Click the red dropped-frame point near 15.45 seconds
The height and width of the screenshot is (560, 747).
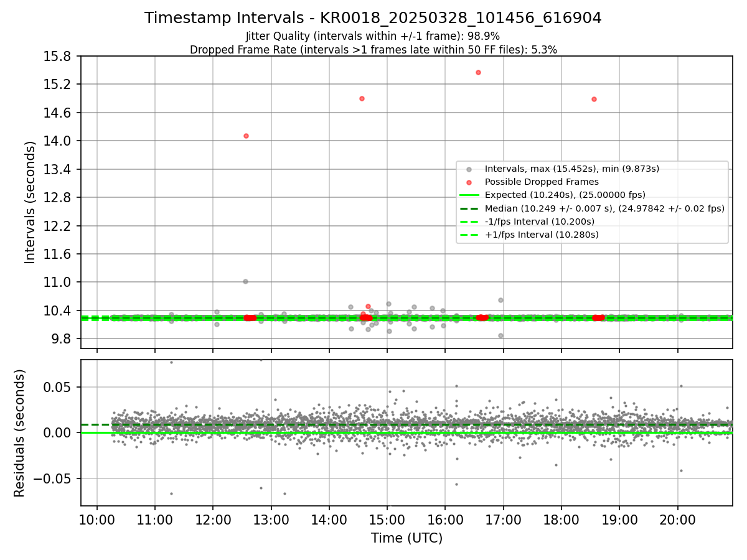pyautogui.click(x=478, y=72)
